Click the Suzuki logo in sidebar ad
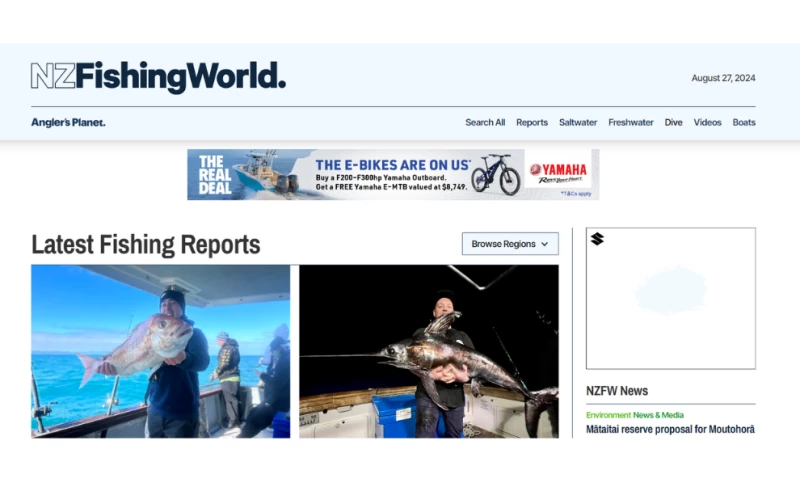 597,239
